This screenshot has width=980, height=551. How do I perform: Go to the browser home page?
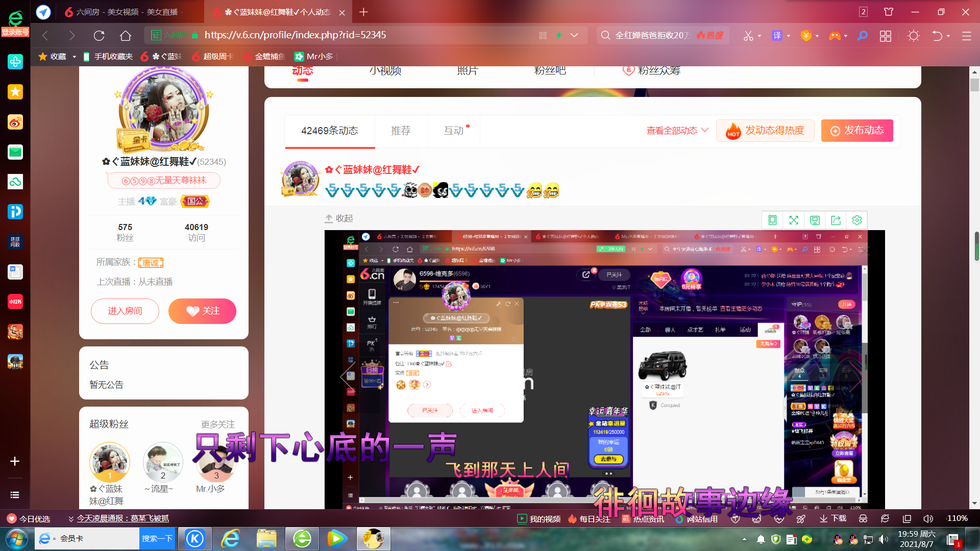[x=126, y=35]
